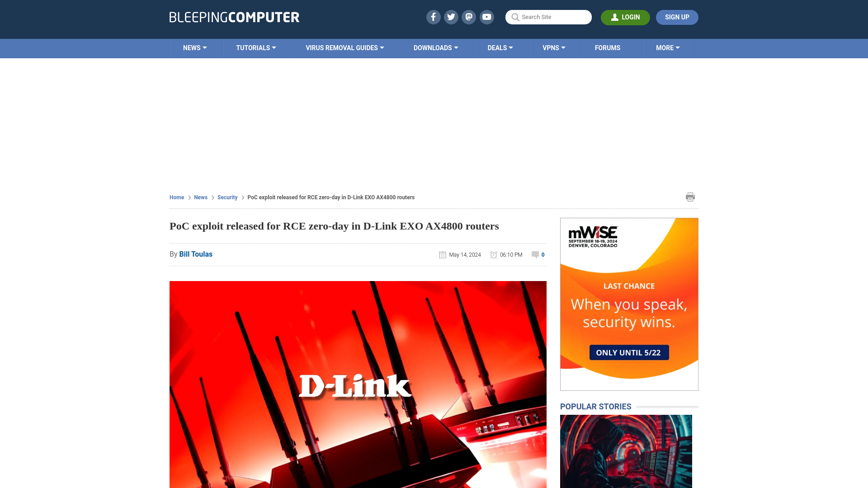Click the Security breadcrumb link
The width and height of the screenshot is (868, 488).
227,197
